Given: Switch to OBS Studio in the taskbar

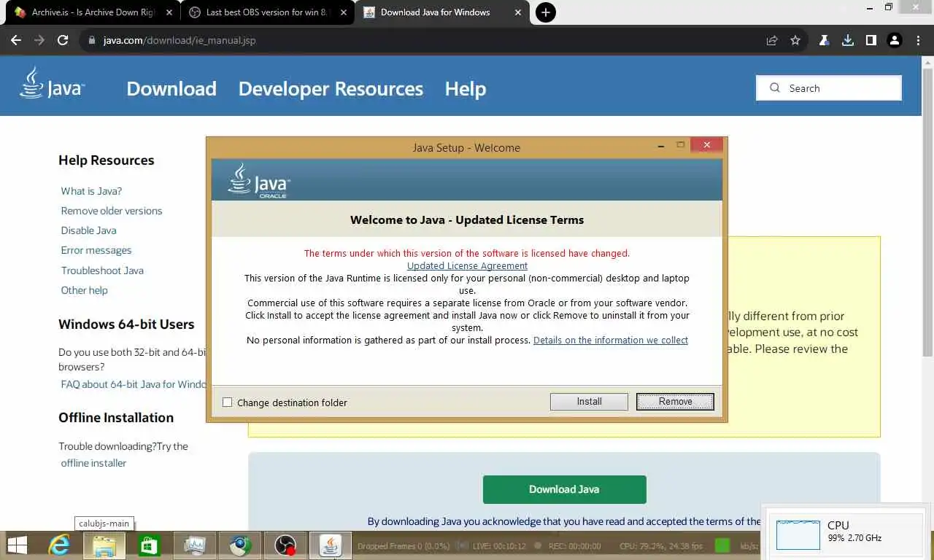Looking at the screenshot, I should click(x=285, y=545).
